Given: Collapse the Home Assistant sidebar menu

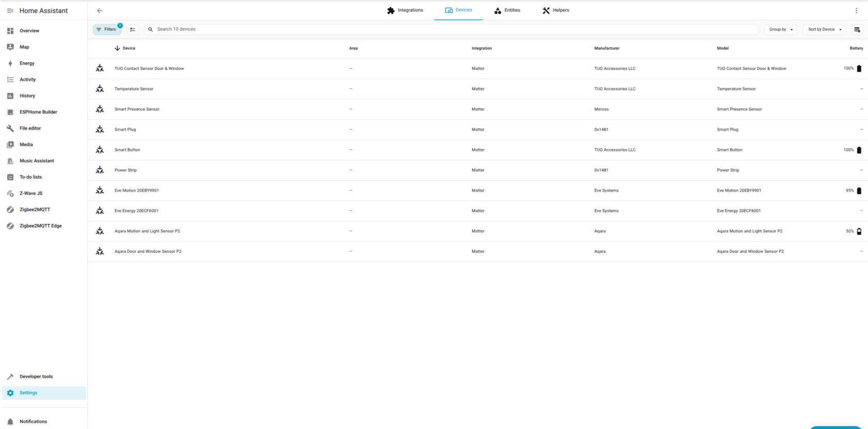Looking at the screenshot, I should click(x=10, y=10).
